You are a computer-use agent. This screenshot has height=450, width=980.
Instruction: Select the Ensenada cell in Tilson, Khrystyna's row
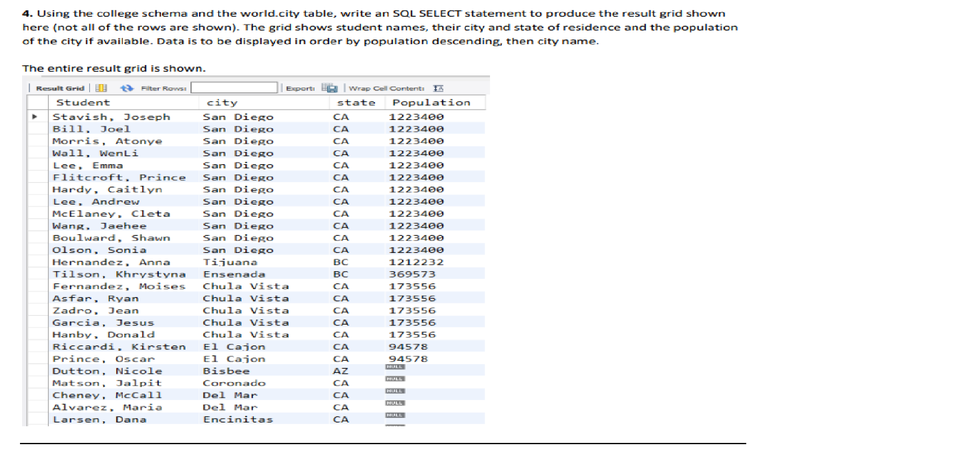(234, 274)
